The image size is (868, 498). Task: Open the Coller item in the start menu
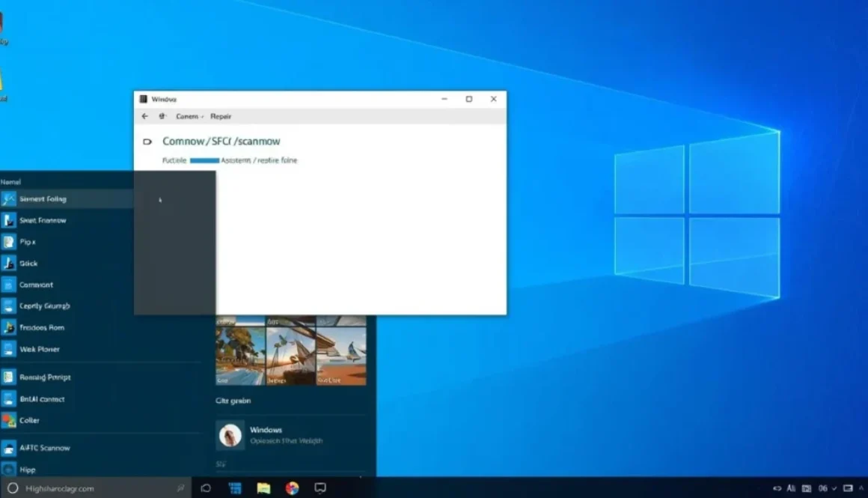pyautogui.click(x=27, y=420)
